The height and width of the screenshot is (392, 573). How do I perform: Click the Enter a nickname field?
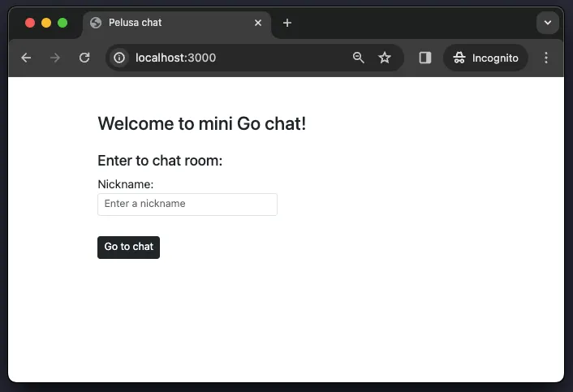pos(187,204)
